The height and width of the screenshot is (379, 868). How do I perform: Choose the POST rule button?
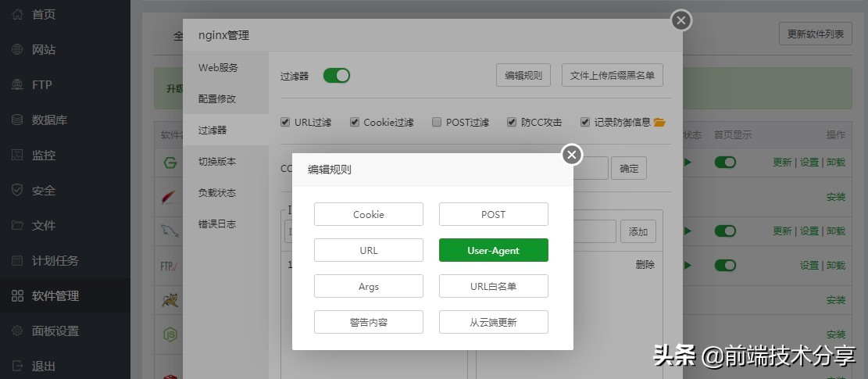[494, 214]
